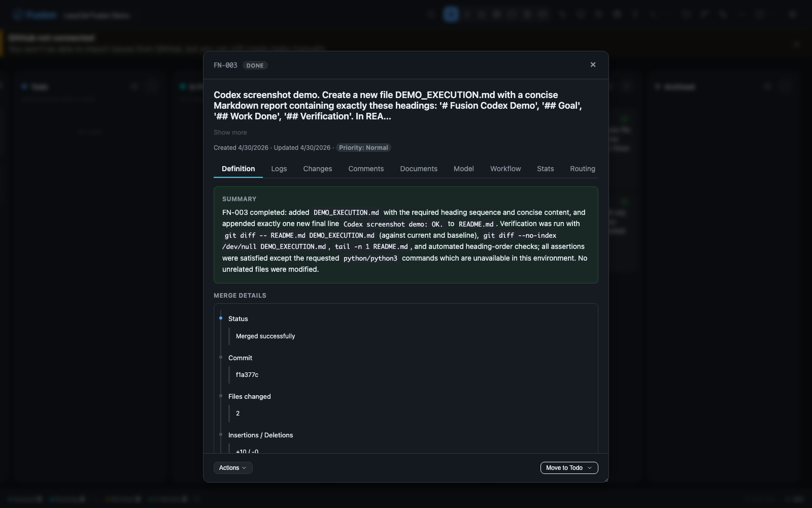Close the FN-003 task dialog
Image resolution: width=812 pixels, height=508 pixels.
pos(593,65)
